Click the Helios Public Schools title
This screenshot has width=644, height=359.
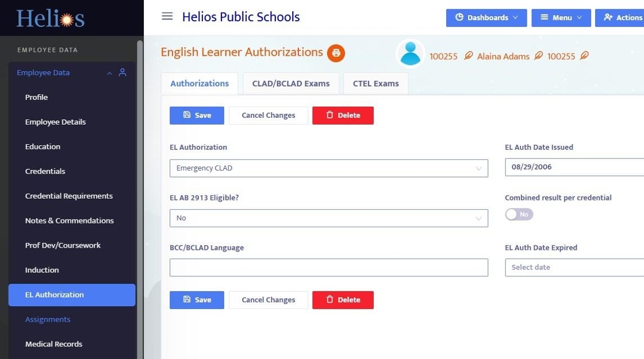tap(241, 17)
